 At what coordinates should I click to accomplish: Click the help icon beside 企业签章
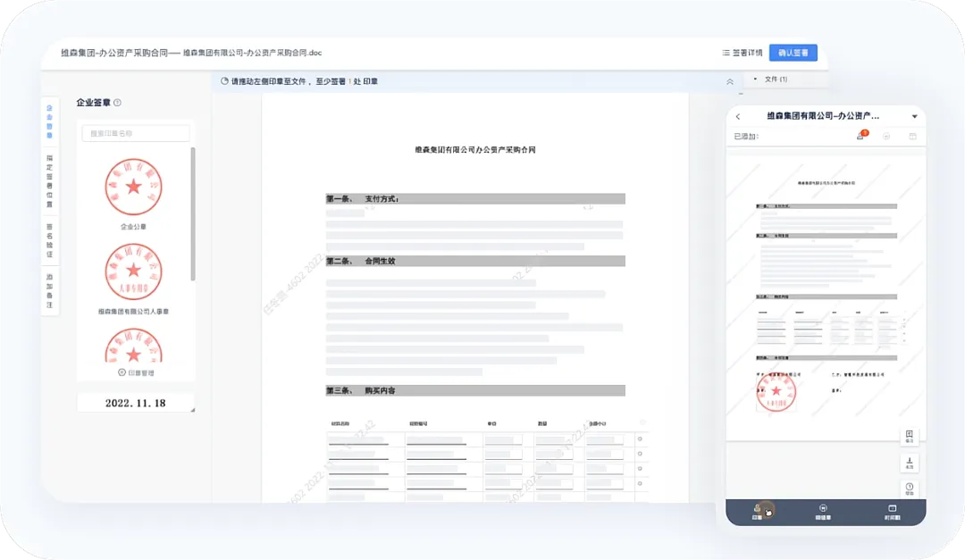(118, 103)
